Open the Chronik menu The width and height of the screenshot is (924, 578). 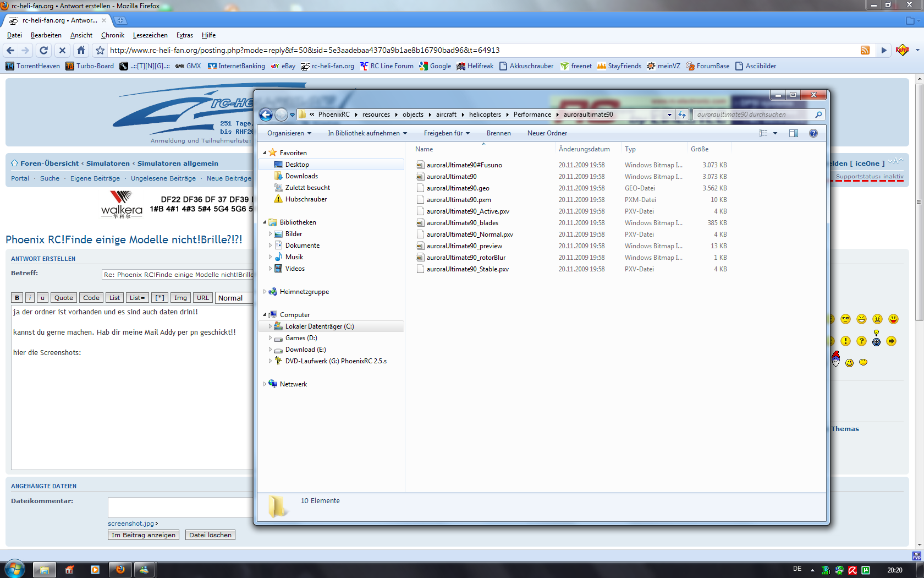(113, 35)
